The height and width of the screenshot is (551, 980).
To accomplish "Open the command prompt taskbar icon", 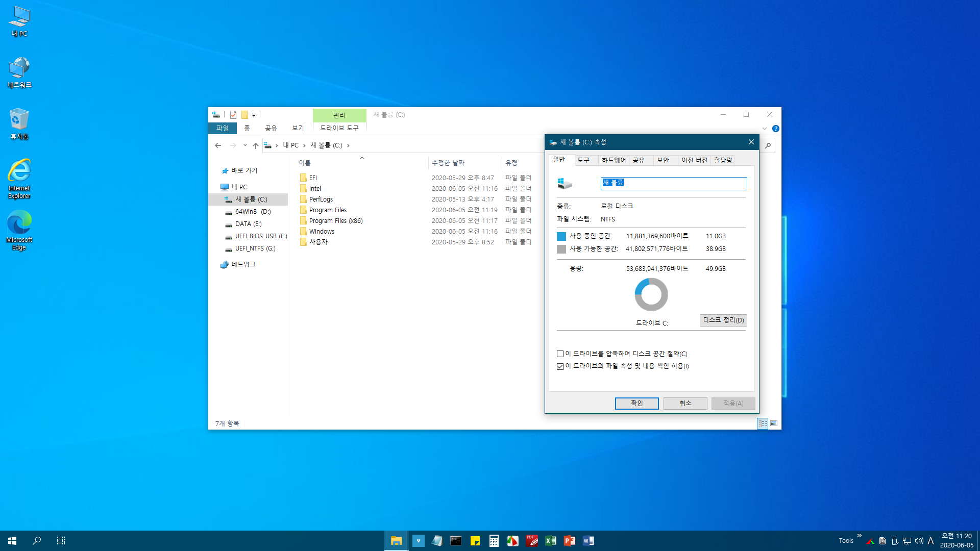I will [x=456, y=541].
